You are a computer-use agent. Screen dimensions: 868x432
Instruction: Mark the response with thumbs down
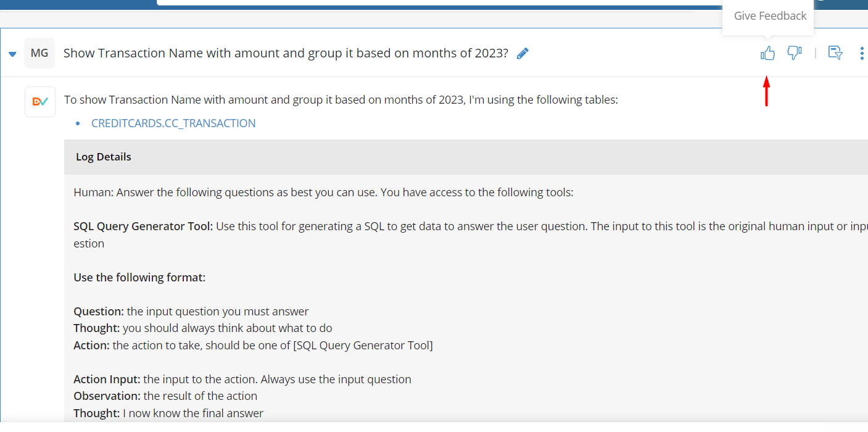coord(795,54)
